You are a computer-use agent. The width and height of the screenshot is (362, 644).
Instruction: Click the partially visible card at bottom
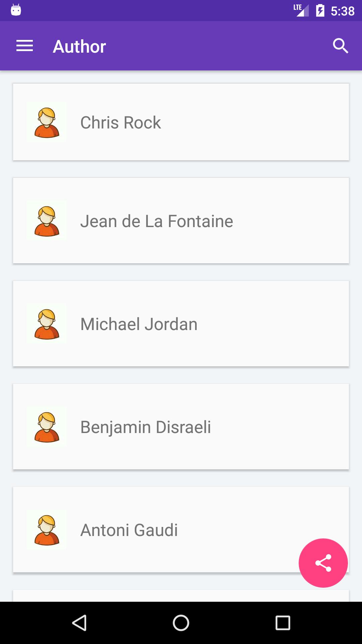[x=181, y=595]
